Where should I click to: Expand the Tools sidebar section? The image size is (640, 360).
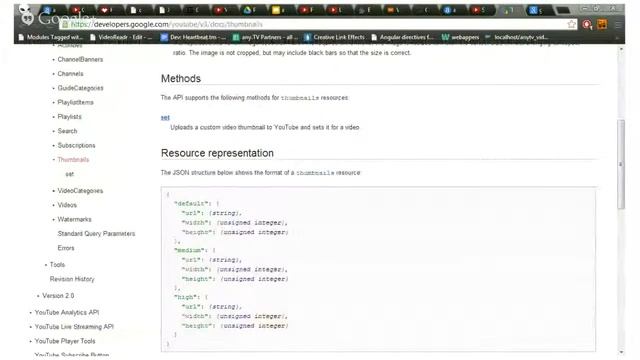[57, 264]
